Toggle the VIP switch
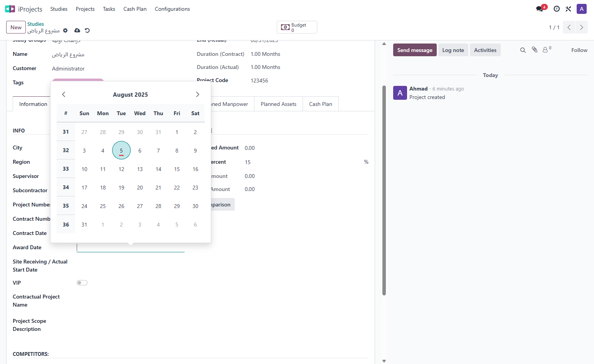 tap(82, 283)
